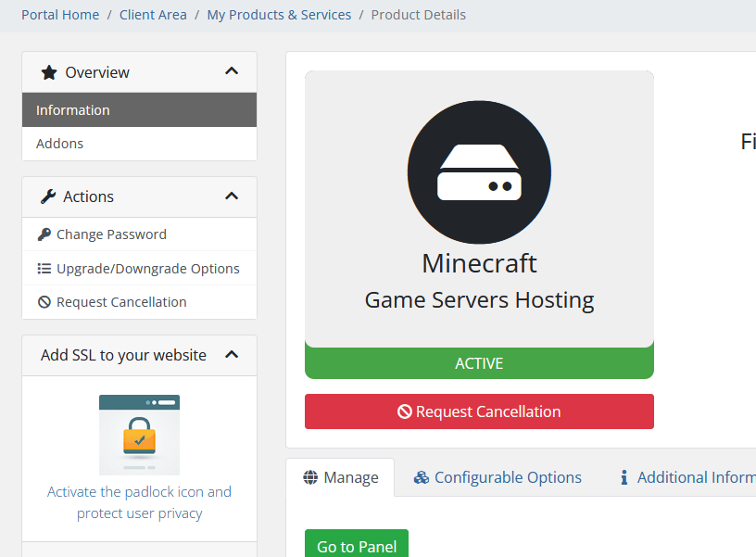Screen dimensions: 756x557
Task: Select the Information sidebar item
Action: tap(139, 110)
